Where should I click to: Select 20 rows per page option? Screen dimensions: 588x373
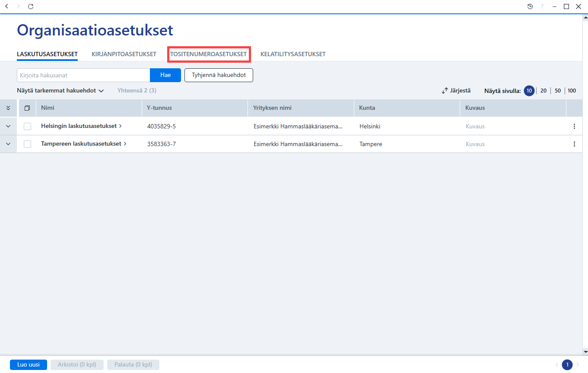point(544,91)
